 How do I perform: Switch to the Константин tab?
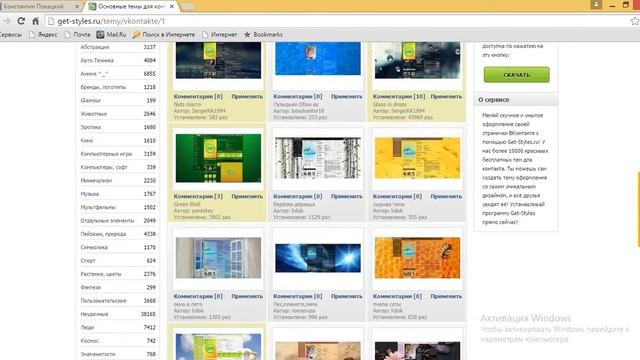click(x=38, y=7)
